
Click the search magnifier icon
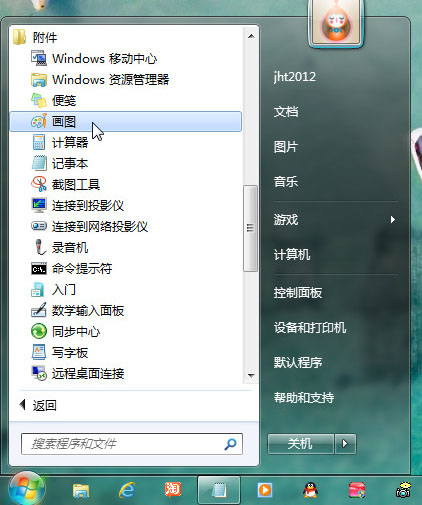coord(230,444)
